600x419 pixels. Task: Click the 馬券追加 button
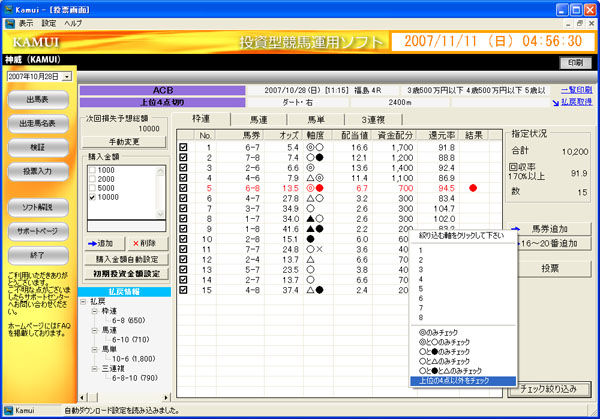(549, 228)
